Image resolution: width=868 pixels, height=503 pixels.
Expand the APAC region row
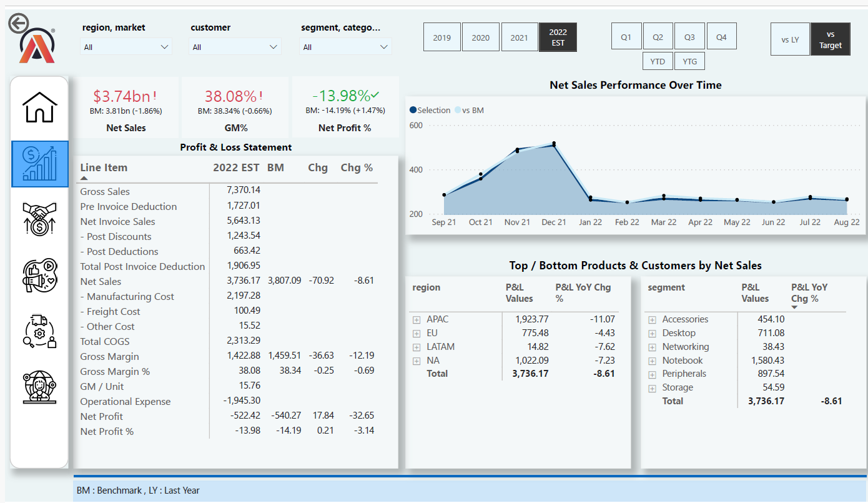(x=416, y=319)
